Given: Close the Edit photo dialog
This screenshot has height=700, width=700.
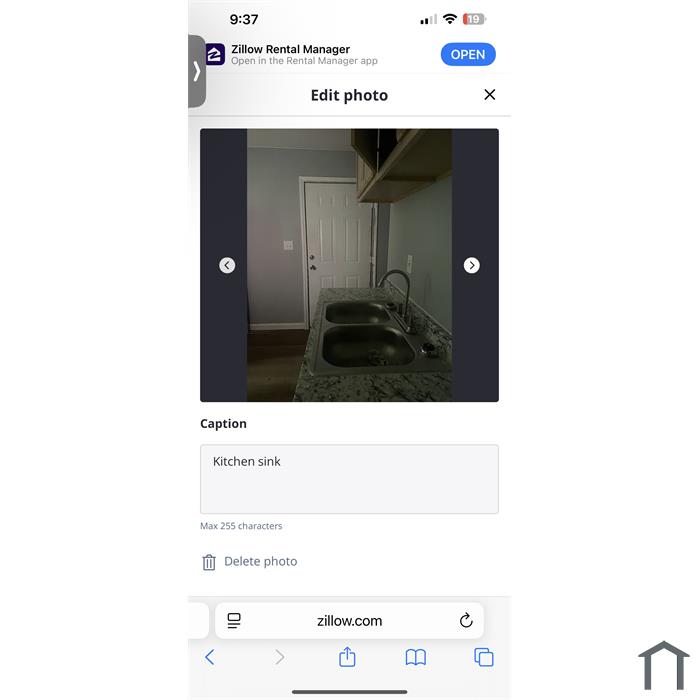Looking at the screenshot, I should point(490,95).
